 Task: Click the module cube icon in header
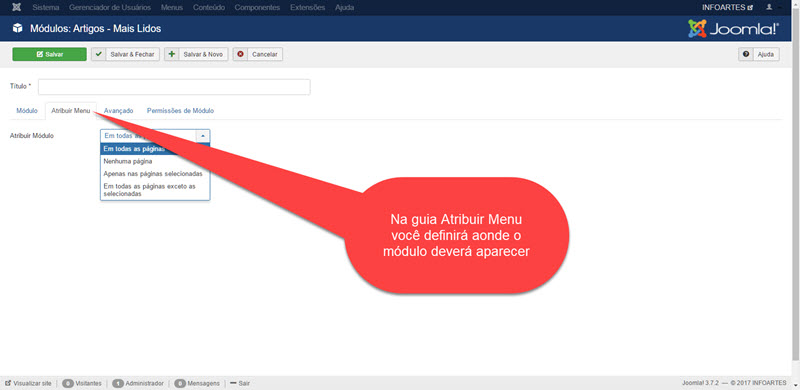[x=18, y=29]
